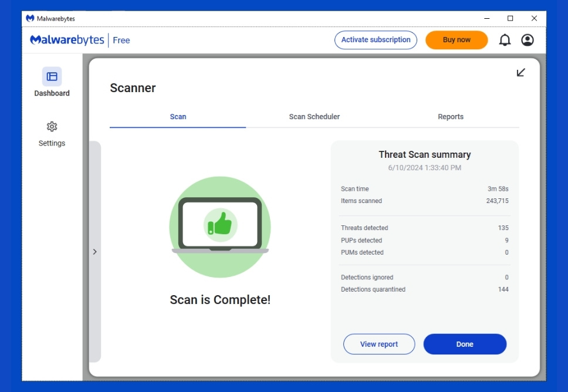568x392 pixels.
Task: Click the thumbs-up laptop illustration
Action: [220, 227]
